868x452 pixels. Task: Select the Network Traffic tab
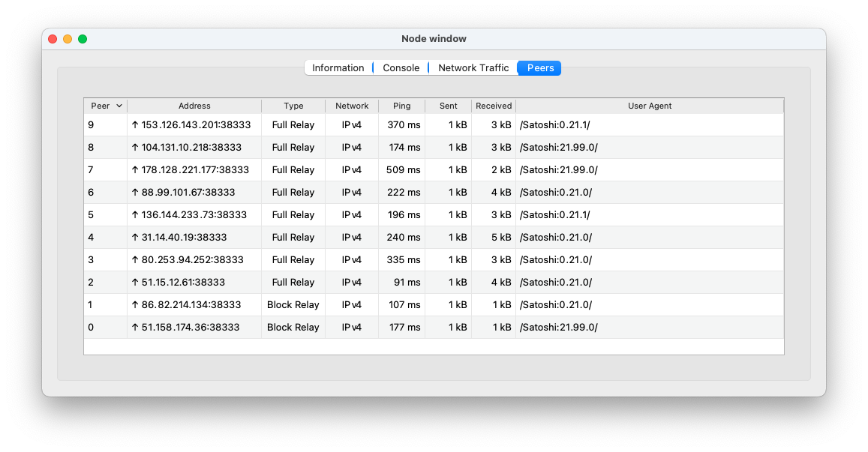click(473, 68)
